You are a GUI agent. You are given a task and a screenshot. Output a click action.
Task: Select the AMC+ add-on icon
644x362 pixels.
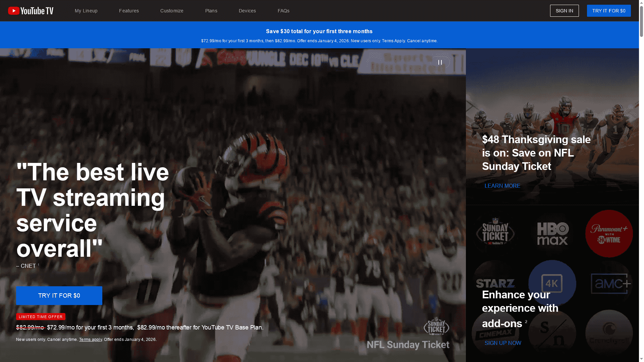coord(609,283)
